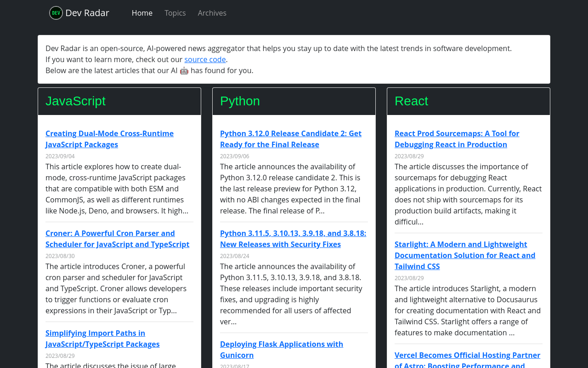The image size is (588, 368).
Task: View Deploying Flask Applications with Gunicorn
Action: coord(282,350)
